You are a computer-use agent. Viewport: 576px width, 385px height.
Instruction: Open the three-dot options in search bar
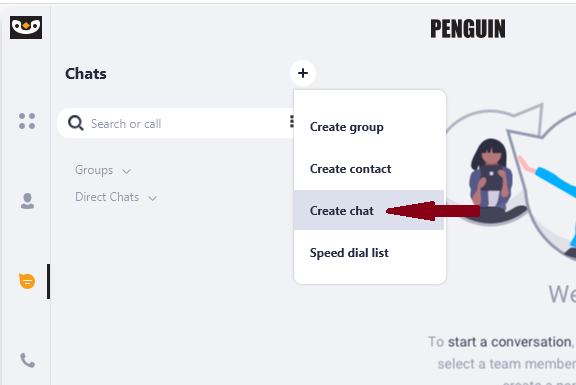tap(292, 121)
